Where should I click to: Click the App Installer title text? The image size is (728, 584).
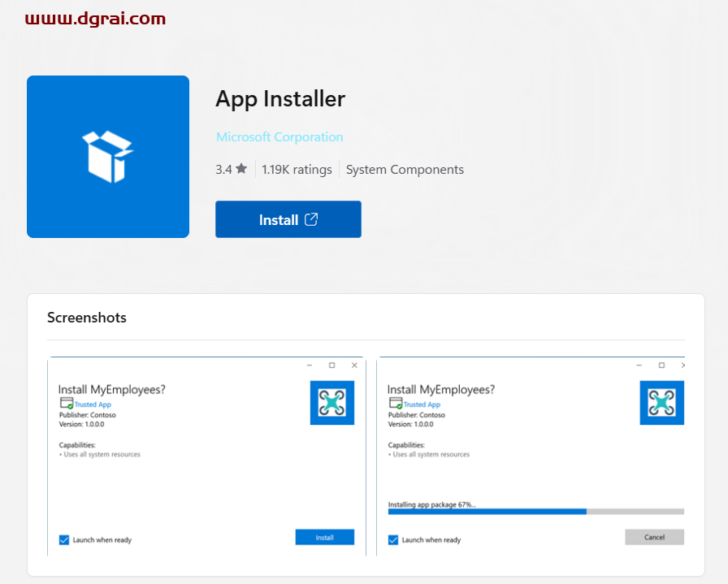[x=280, y=99]
